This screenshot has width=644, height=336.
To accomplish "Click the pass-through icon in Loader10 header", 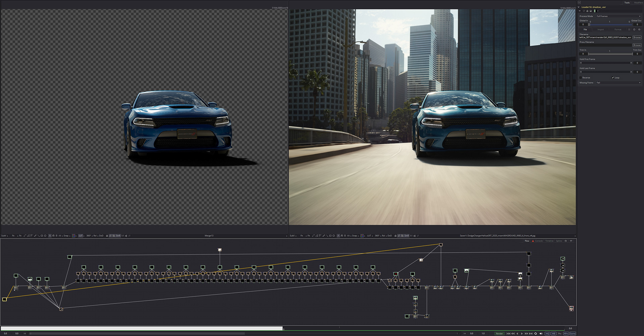I will coord(584,11).
